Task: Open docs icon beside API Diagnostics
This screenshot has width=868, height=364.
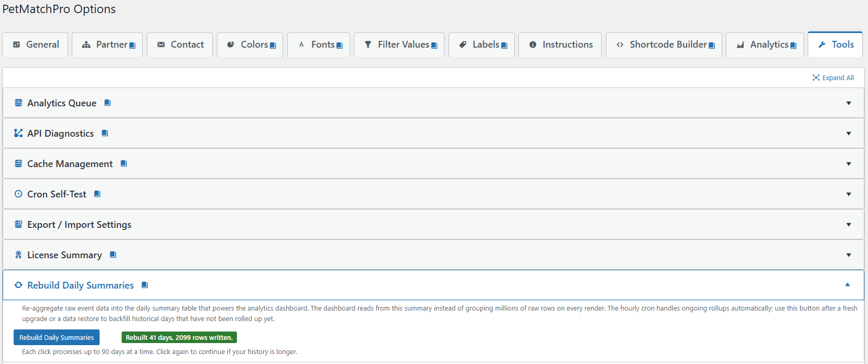Action: [105, 133]
